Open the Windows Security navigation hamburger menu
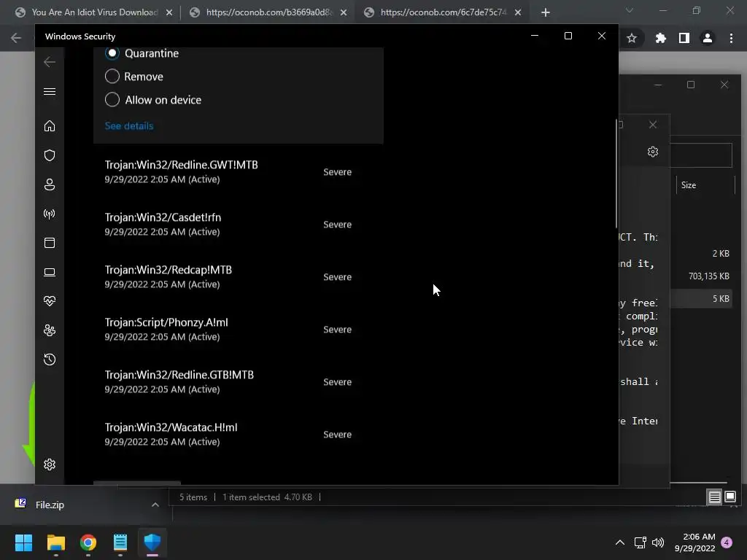The width and height of the screenshot is (747, 560). click(x=50, y=91)
